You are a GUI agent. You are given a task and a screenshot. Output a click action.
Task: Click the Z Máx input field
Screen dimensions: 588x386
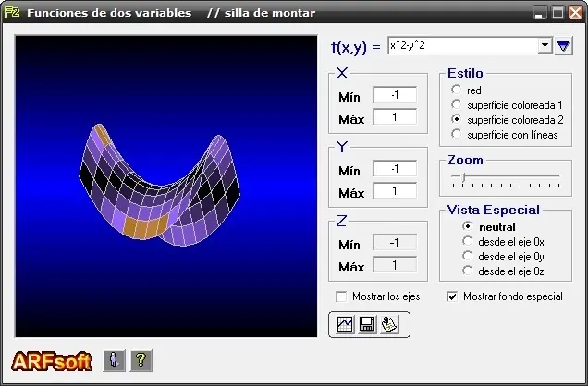(395, 265)
